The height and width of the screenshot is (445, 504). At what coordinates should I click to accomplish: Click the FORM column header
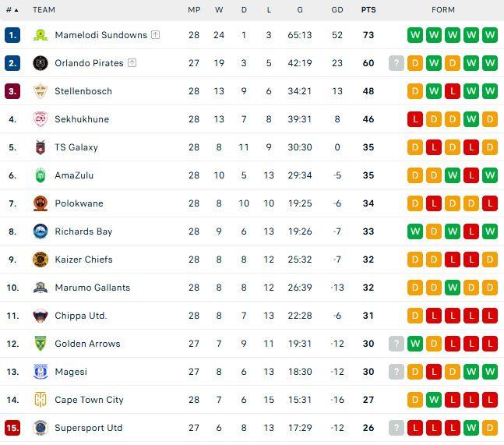443,10
